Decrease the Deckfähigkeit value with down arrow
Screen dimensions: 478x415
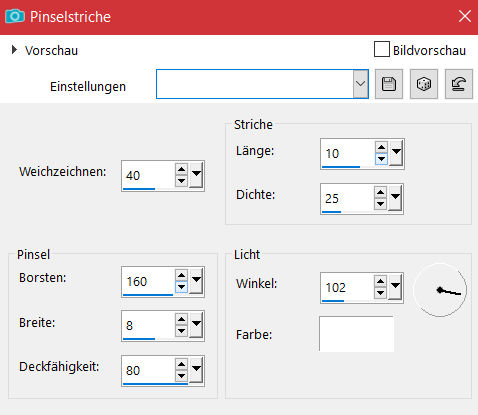click(181, 376)
